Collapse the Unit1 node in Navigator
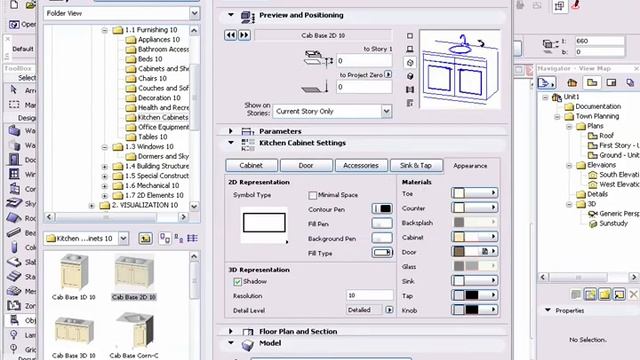This screenshot has width=640, height=360. (545, 97)
